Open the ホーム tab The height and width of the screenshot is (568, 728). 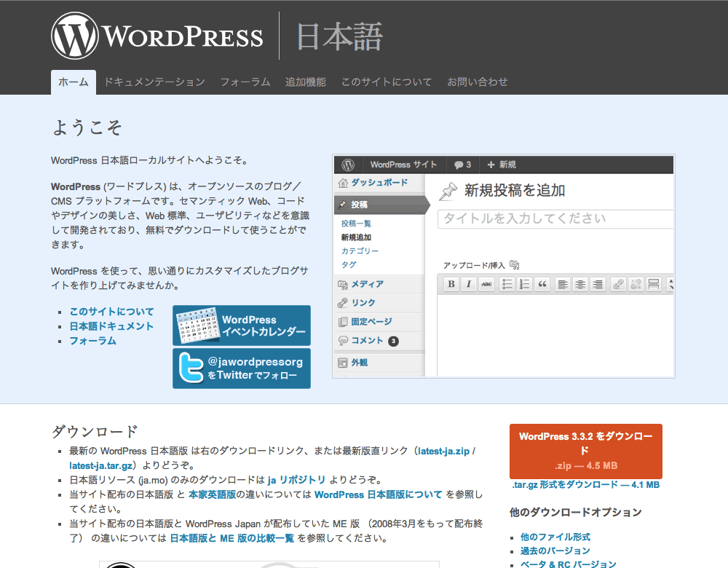pos(74,82)
